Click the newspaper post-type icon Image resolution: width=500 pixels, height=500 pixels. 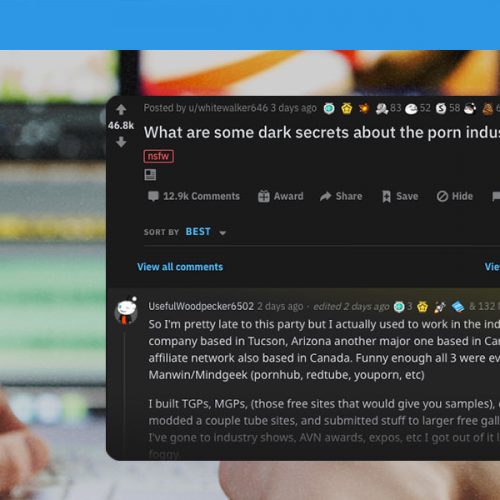tap(150, 175)
